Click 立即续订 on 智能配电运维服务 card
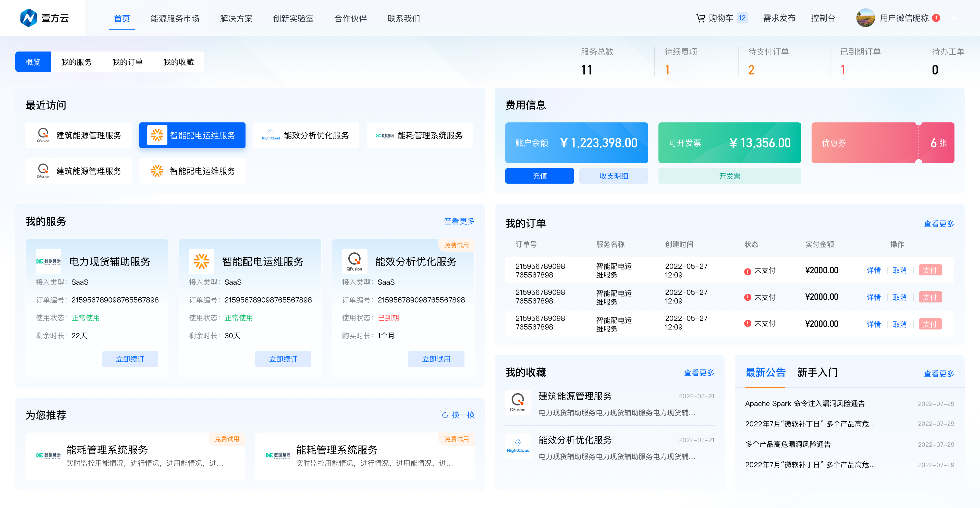Viewport: 980px width, 508px height. [x=283, y=359]
